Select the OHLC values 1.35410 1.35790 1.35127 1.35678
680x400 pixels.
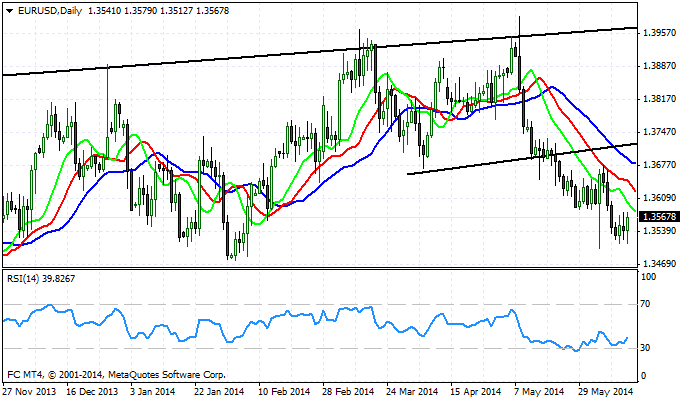[x=158, y=11]
